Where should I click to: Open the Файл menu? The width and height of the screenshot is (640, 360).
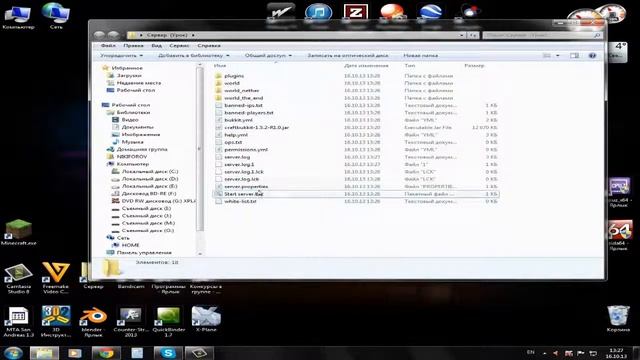coord(108,46)
